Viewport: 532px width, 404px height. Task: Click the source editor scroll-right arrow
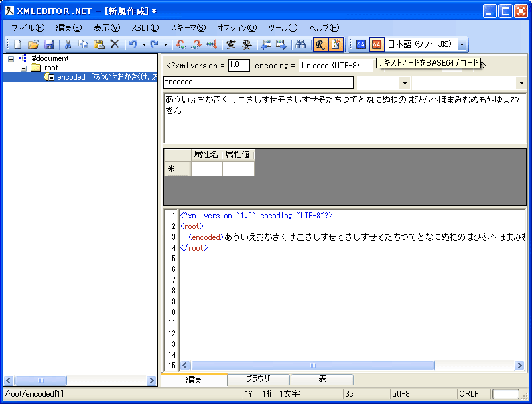519,365
